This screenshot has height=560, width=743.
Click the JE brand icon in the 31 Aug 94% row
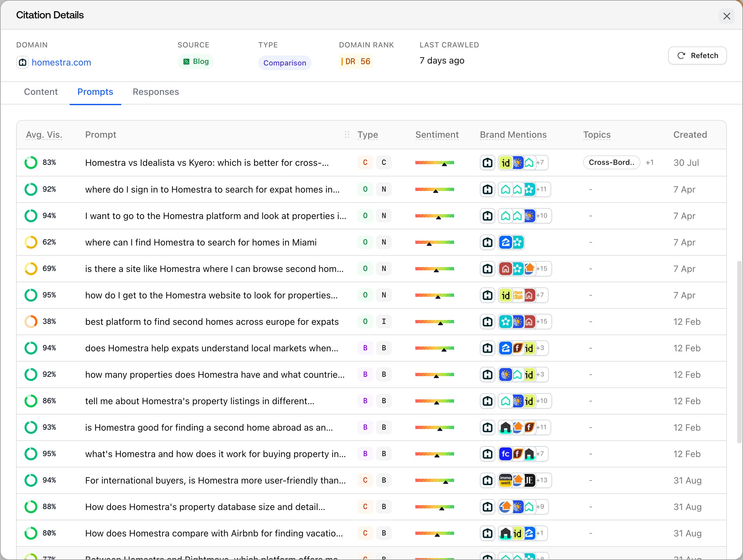click(530, 480)
